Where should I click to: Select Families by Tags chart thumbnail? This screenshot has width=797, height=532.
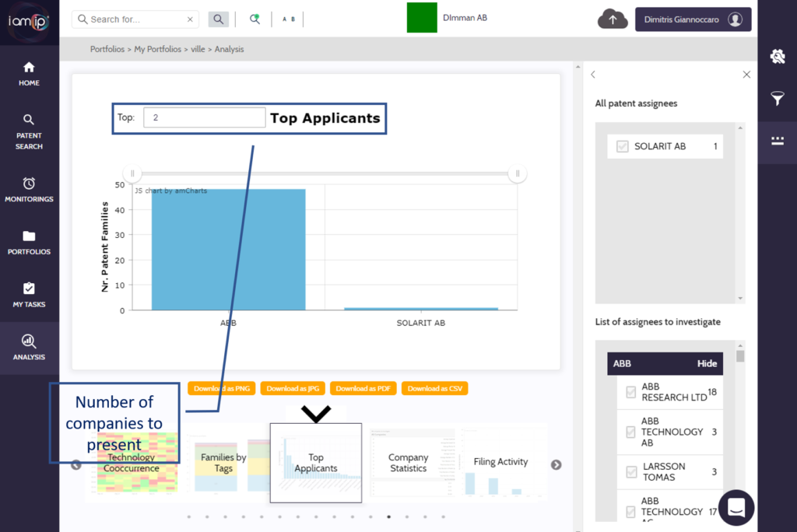click(223, 463)
